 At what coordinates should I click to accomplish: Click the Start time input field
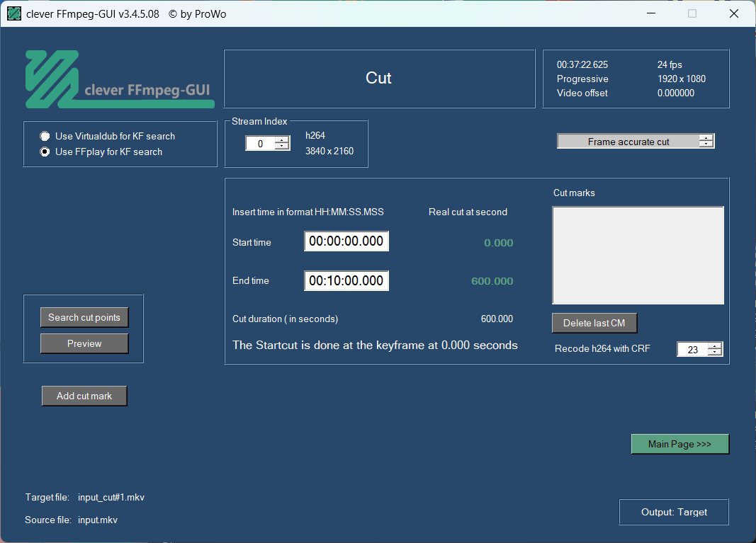(346, 241)
